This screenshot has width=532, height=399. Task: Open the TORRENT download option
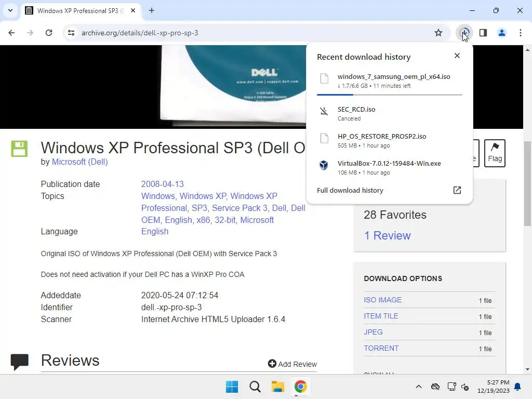[x=381, y=348]
